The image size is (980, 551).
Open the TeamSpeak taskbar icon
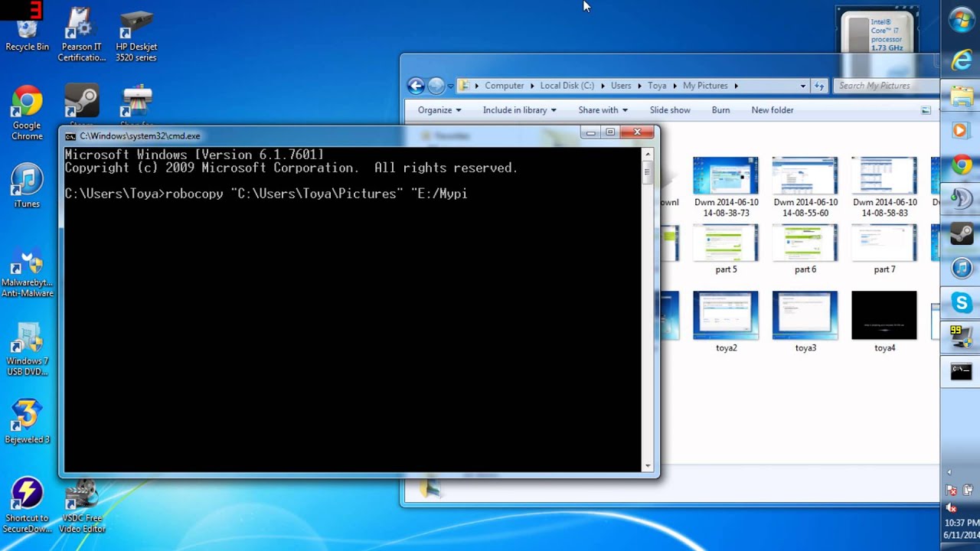pos(962,199)
